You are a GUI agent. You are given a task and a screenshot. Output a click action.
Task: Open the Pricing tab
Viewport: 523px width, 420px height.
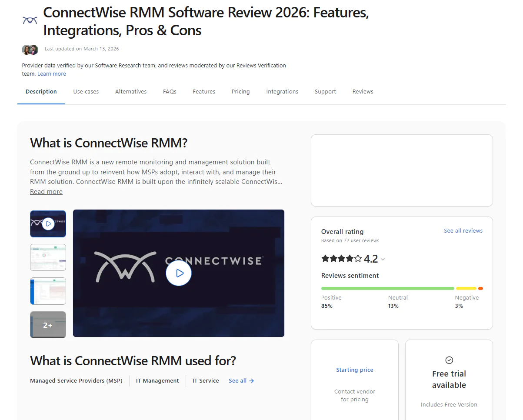coord(241,92)
